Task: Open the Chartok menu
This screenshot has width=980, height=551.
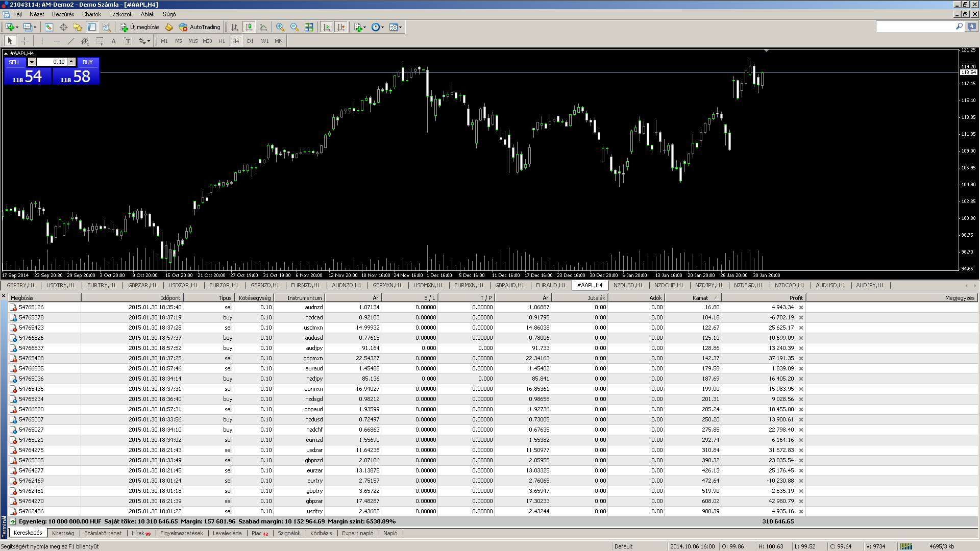Action: (91, 14)
